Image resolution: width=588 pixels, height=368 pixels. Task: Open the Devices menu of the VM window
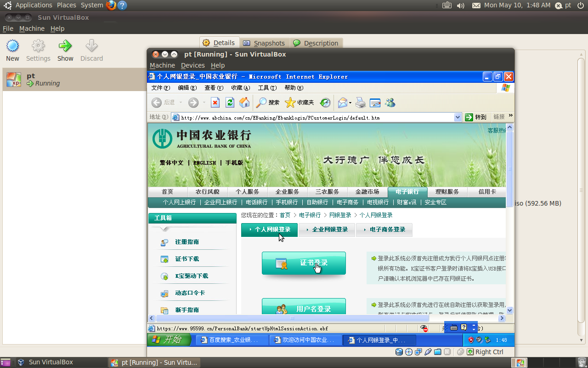[x=192, y=65]
